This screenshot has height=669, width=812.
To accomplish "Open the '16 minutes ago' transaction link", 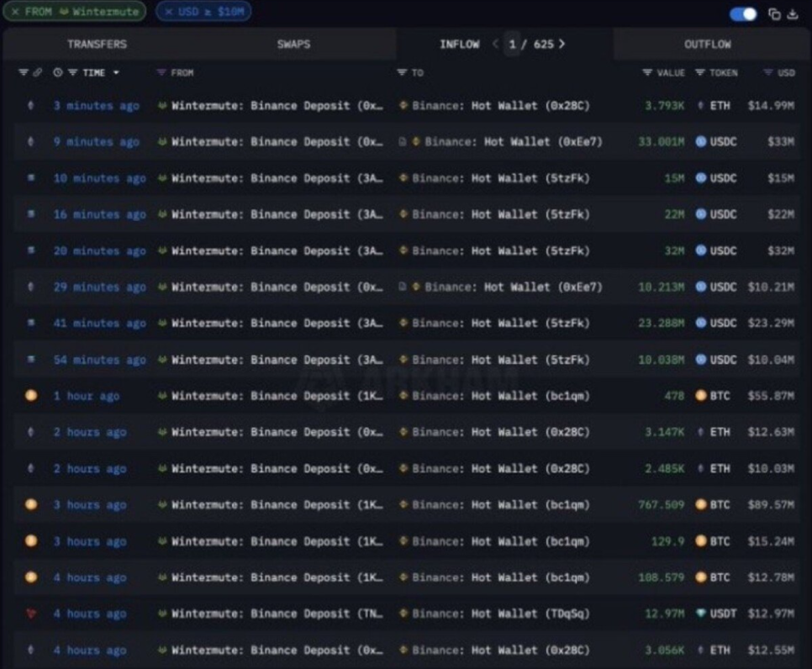I will tap(99, 214).
